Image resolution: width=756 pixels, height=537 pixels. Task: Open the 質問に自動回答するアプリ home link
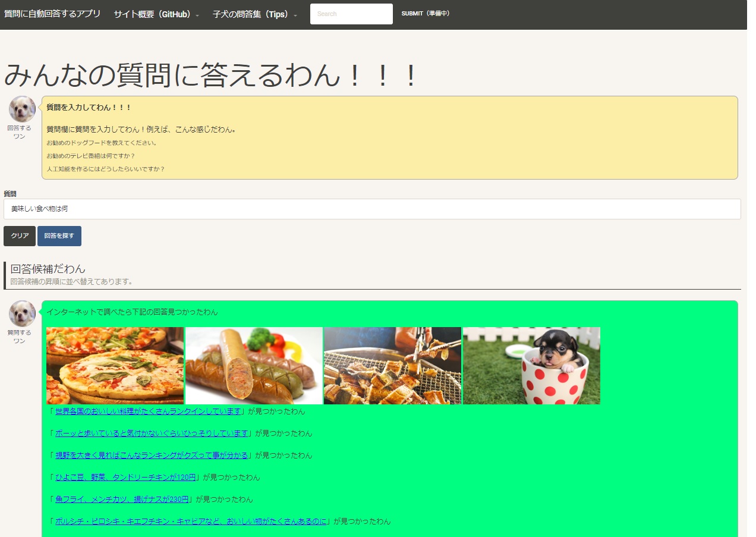click(52, 14)
